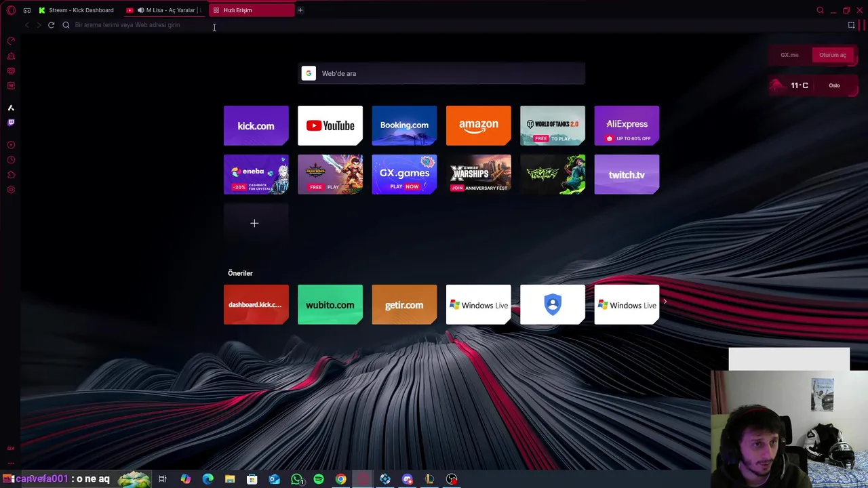The width and height of the screenshot is (868, 488).
Task: Click the Oturum aç button
Action: pyautogui.click(x=833, y=55)
